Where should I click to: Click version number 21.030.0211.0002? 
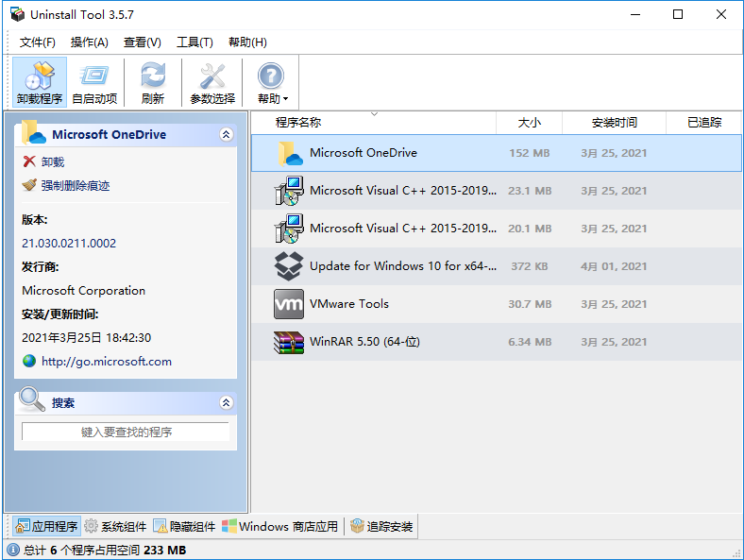(x=69, y=243)
